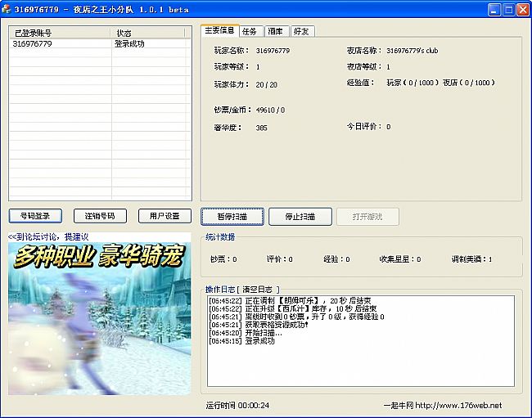The width and height of the screenshot is (532, 418).
Task: Select account 316976779 in the logged-in list
Action: pyautogui.click(x=32, y=43)
